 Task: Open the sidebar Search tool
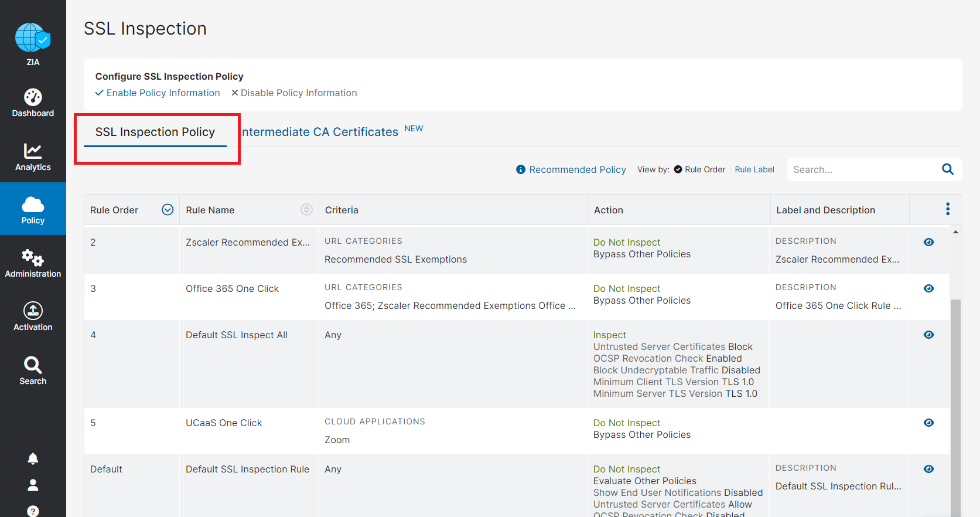[x=33, y=370]
